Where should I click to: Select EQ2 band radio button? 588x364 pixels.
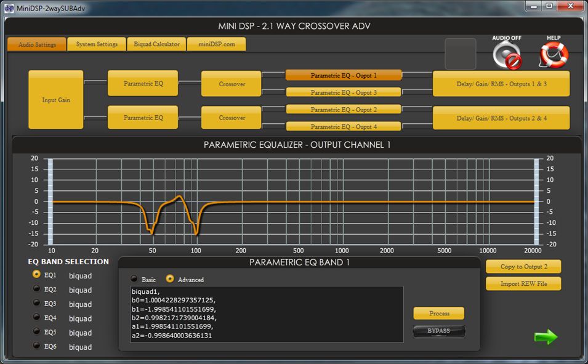pos(36,289)
